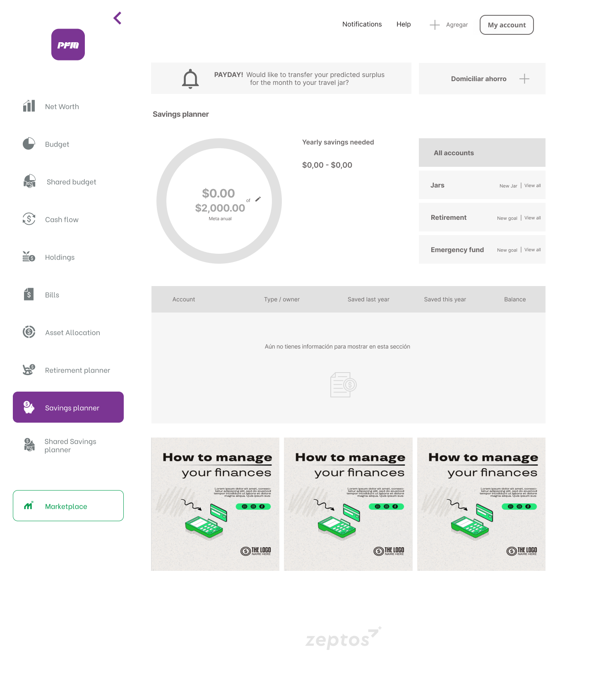Open the first How to manage finances thumbnail
The image size is (596, 700).
(x=215, y=504)
